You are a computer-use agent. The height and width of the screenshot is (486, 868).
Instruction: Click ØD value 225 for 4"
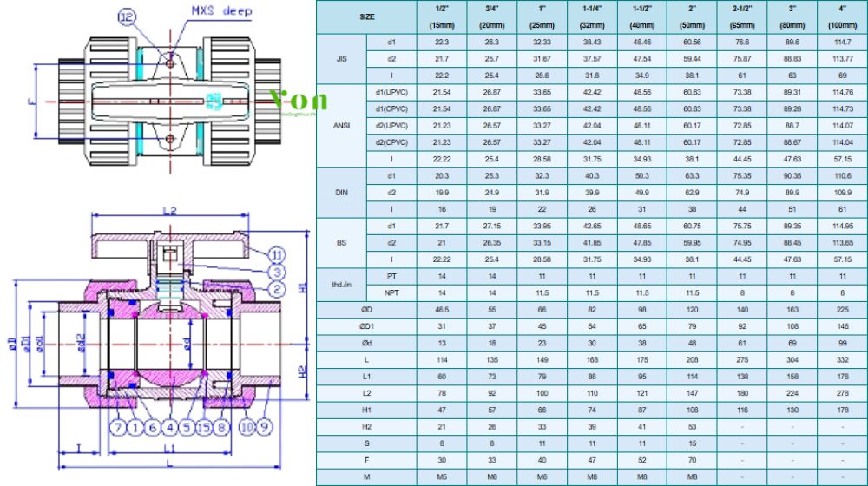point(843,310)
